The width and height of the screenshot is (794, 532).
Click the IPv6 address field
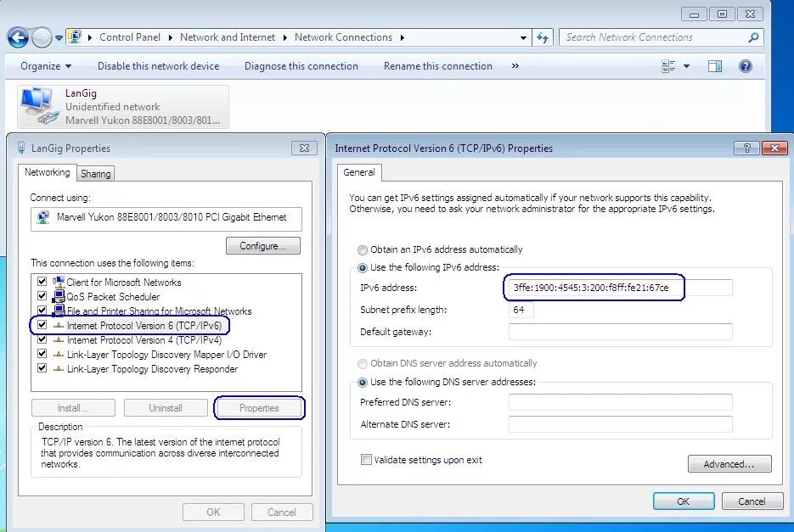[x=620, y=288]
